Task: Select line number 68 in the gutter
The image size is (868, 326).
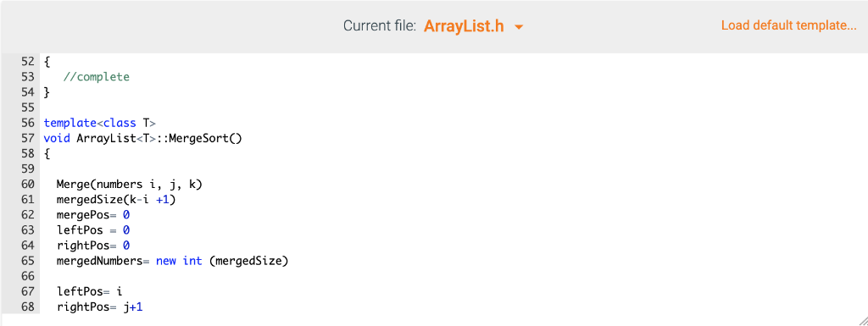Action: click(29, 307)
